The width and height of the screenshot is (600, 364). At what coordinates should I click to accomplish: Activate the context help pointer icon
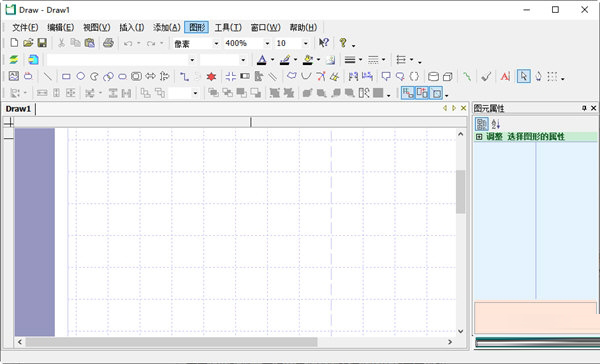click(324, 43)
